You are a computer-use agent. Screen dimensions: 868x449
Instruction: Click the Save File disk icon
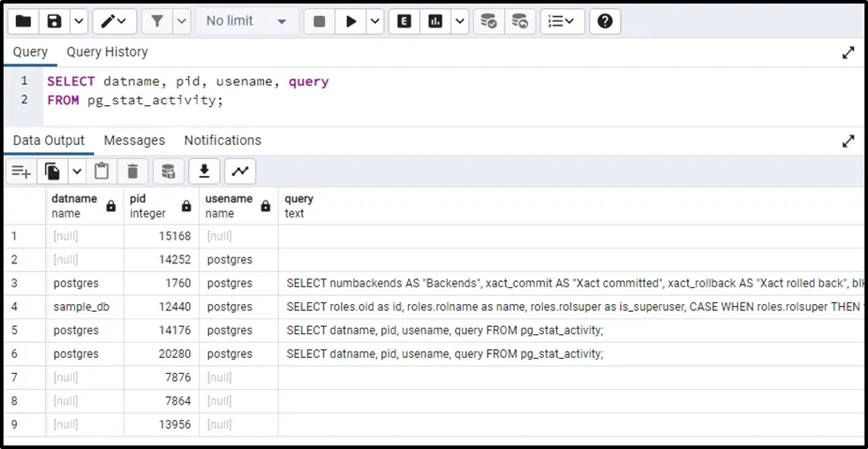point(55,21)
